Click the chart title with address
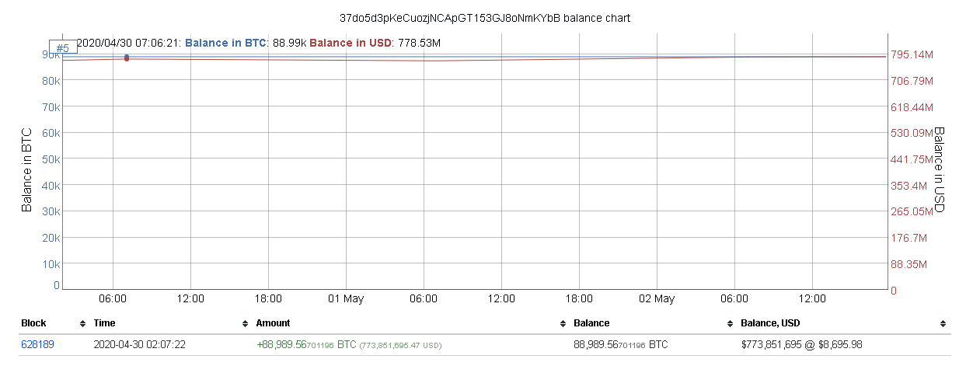Viewport: 980px width, 366px height. 491,17
